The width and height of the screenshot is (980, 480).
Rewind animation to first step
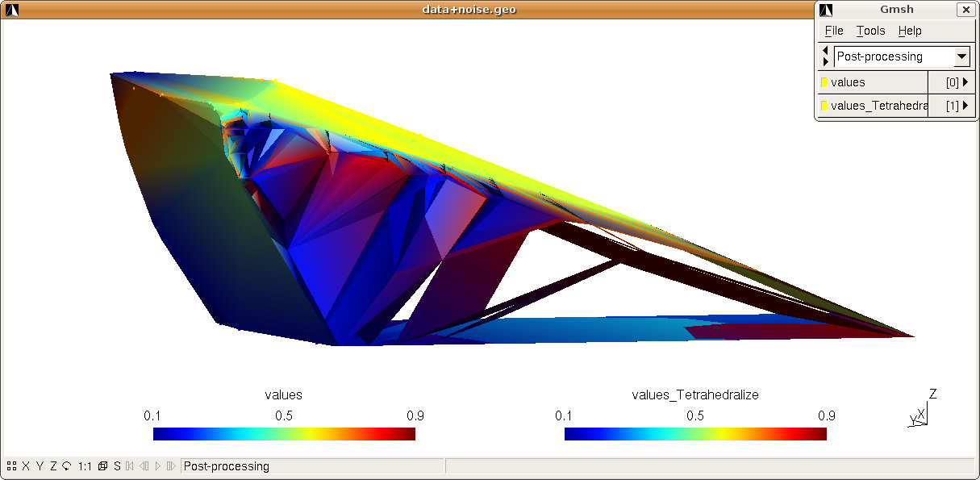coord(130,466)
